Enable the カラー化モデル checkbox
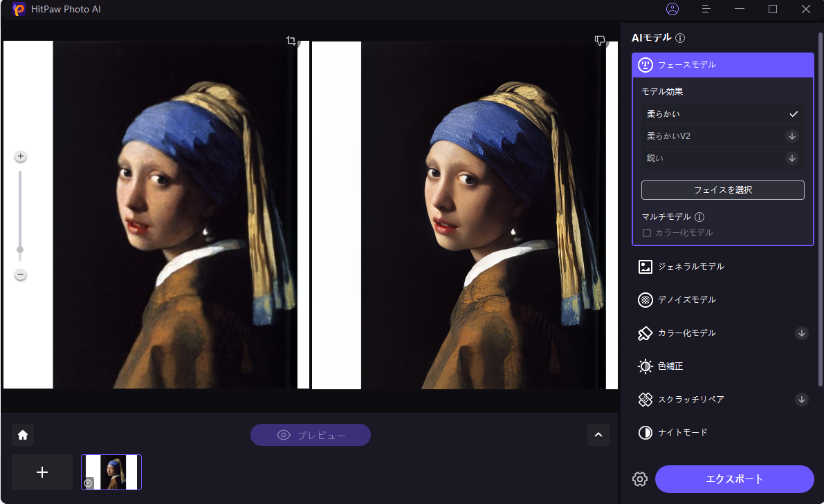The image size is (824, 504). coord(647,233)
